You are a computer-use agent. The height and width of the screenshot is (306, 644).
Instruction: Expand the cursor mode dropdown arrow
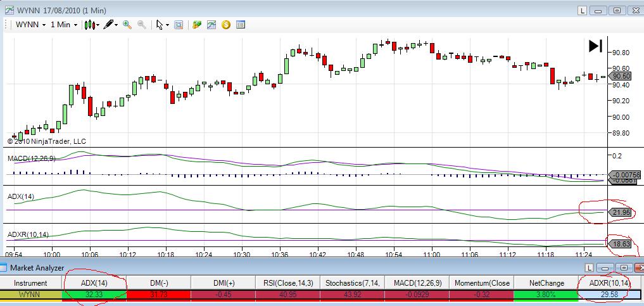[x=167, y=25]
